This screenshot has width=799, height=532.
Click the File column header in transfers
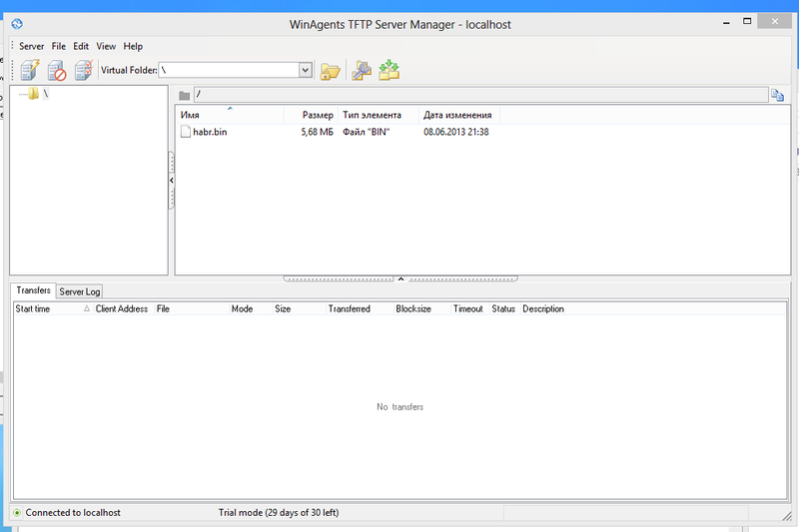click(192, 309)
